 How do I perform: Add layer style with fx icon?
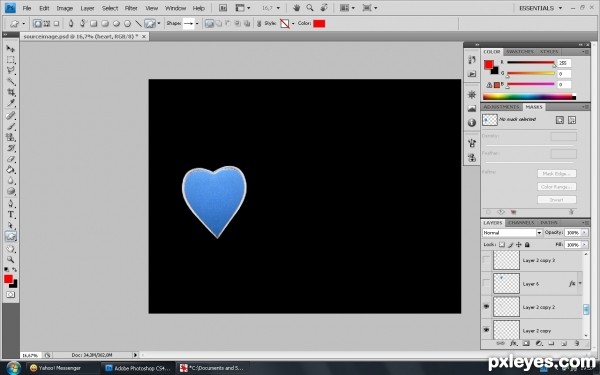514,344
